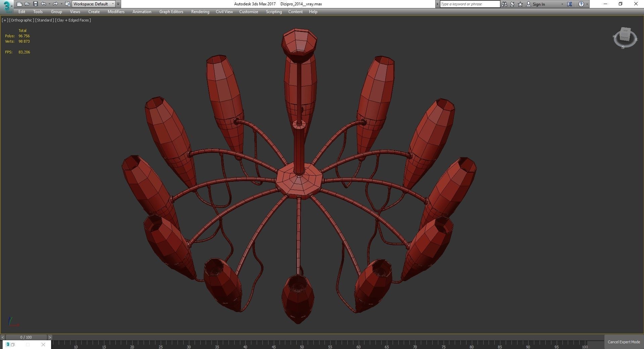Click the restore icon in bottom-left mini window
Screen dimensions: 644x349
click(x=13, y=345)
